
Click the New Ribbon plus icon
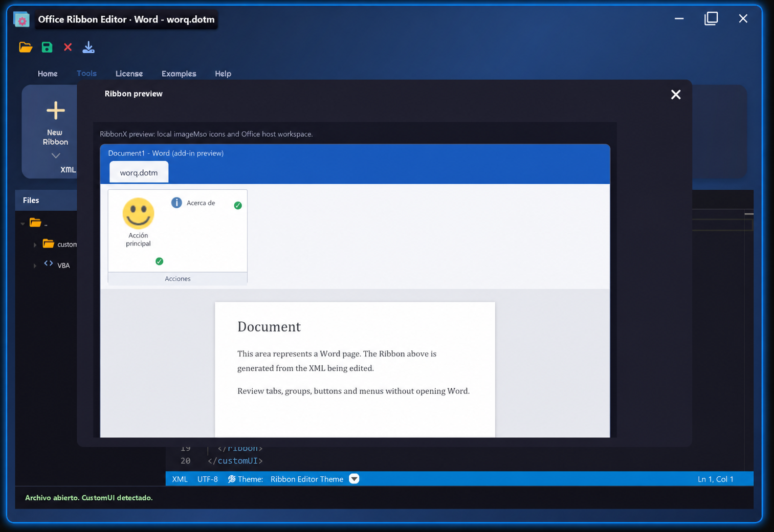[55, 110]
